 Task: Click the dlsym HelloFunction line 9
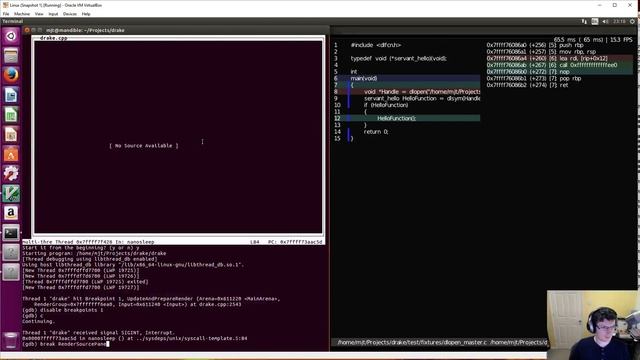[422, 98]
